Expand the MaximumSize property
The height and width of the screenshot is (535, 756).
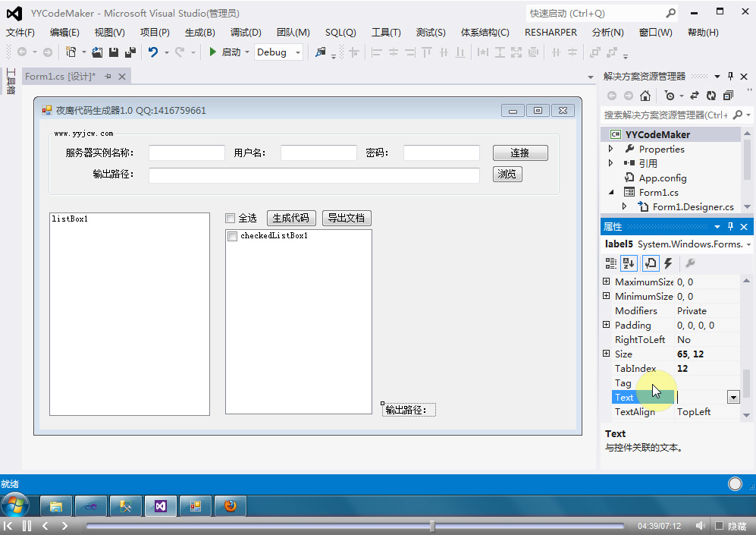(x=607, y=282)
